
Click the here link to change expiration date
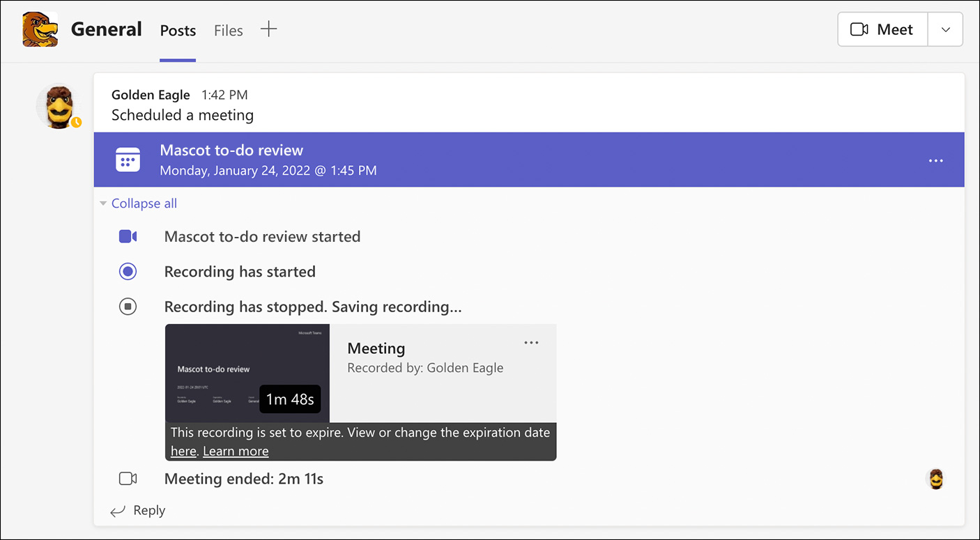pos(183,451)
